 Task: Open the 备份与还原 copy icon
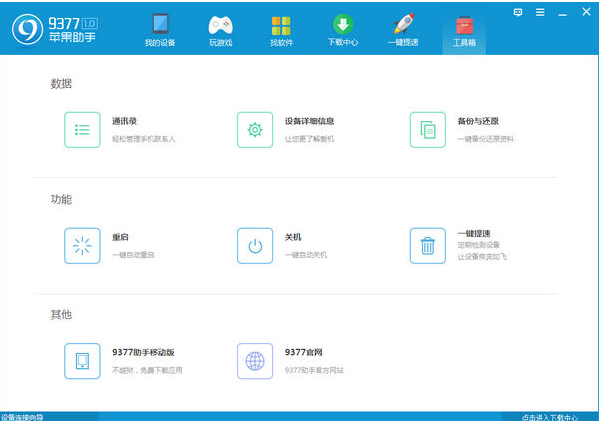(x=428, y=130)
